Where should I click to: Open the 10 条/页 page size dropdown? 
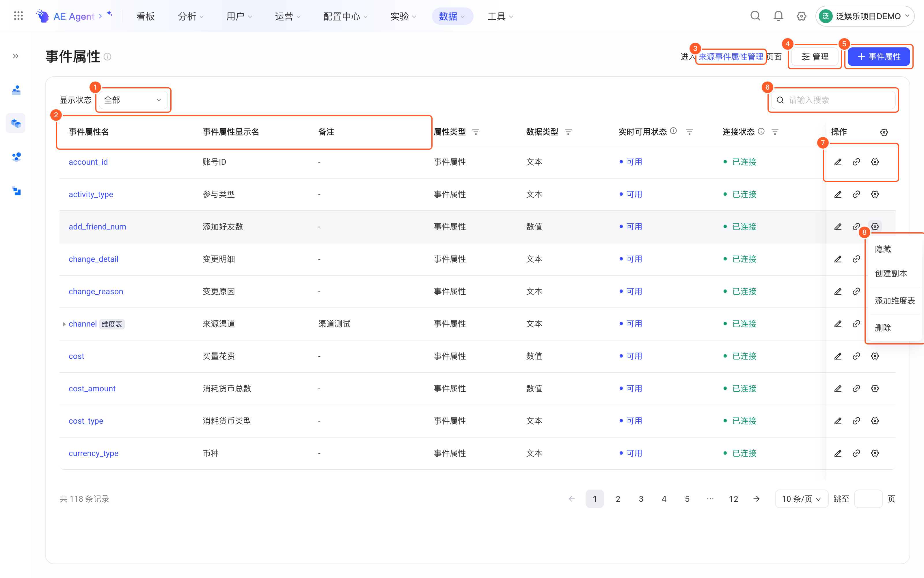801,499
